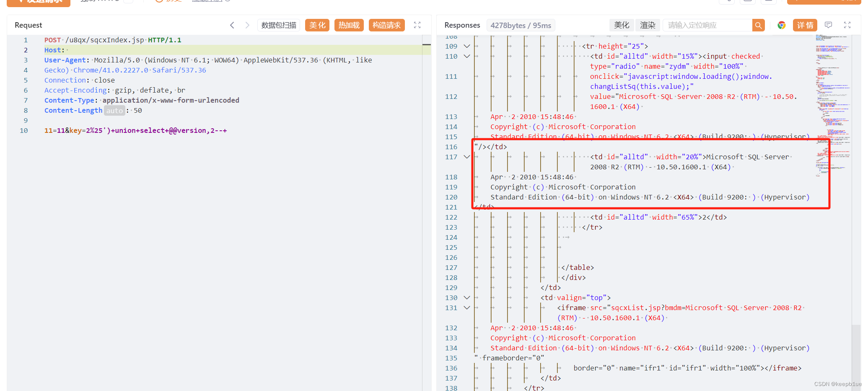Screen dimensions: 868x391
Task: Click the tr height="25" line
Action: (615, 46)
